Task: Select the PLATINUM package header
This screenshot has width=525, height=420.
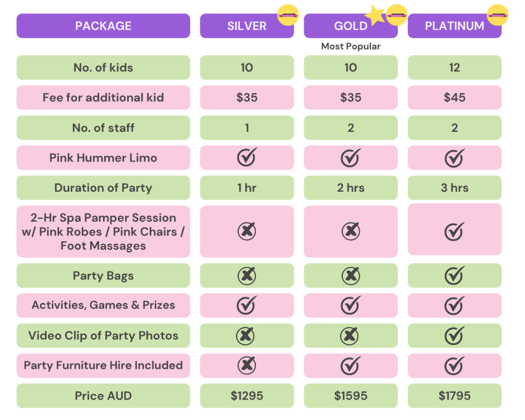Action: pos(454,26)
